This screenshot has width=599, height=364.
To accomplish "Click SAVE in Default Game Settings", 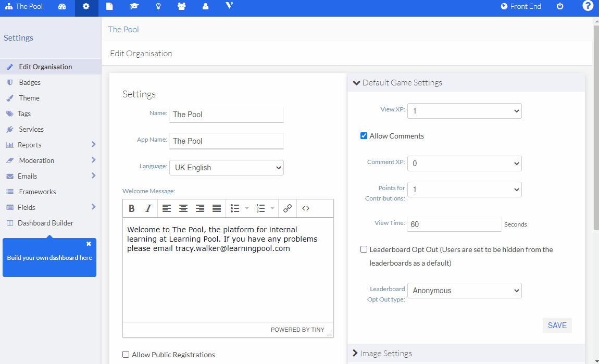I will 557,325.
